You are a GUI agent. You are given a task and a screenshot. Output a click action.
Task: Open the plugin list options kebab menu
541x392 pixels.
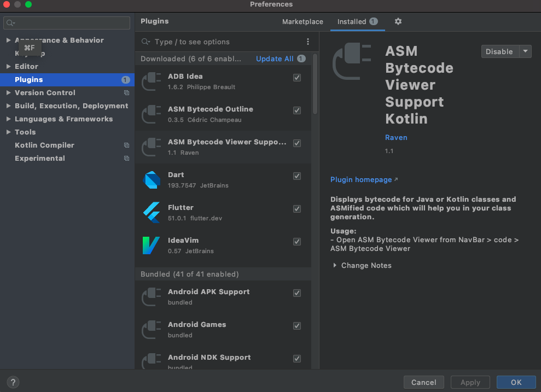tap(308, 42)
